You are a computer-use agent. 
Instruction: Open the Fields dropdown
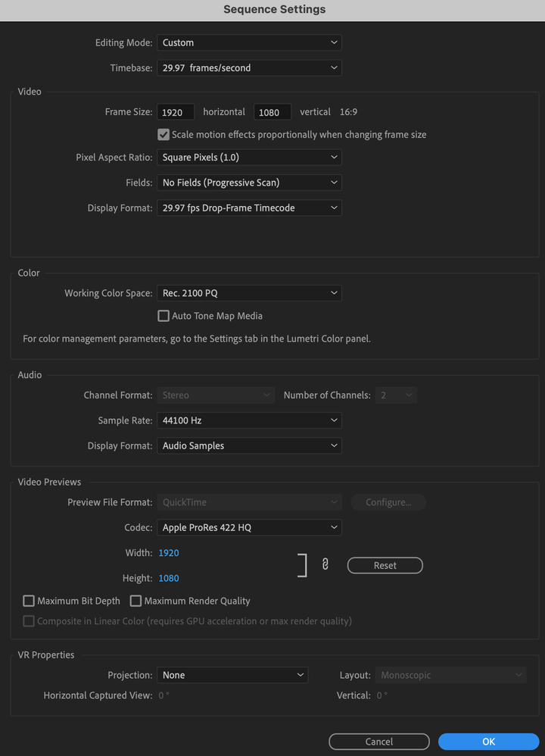tap(249, 183)
